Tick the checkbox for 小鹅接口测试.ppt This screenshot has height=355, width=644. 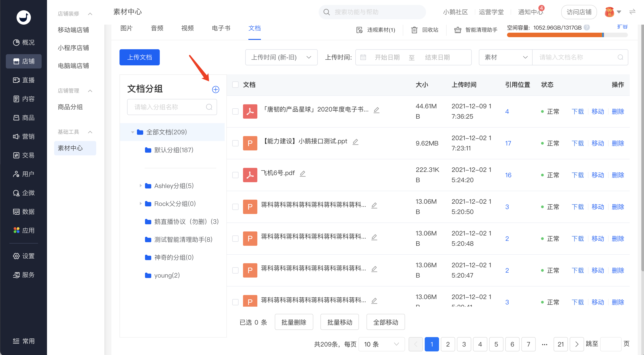pyautogui.click(x=235, y=143)
